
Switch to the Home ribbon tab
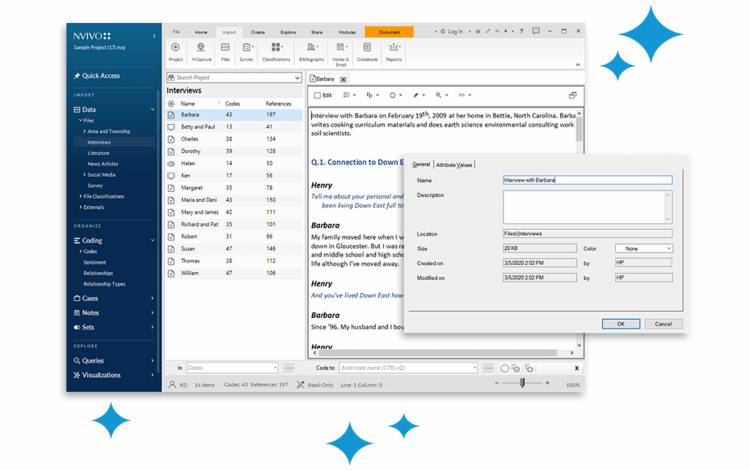[x=201, y=32]
